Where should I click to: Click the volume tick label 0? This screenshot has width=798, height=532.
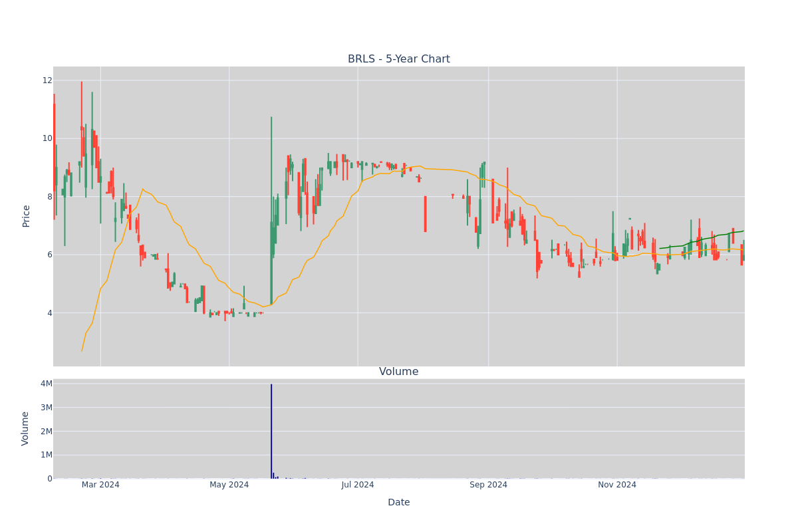pos(50,479)
